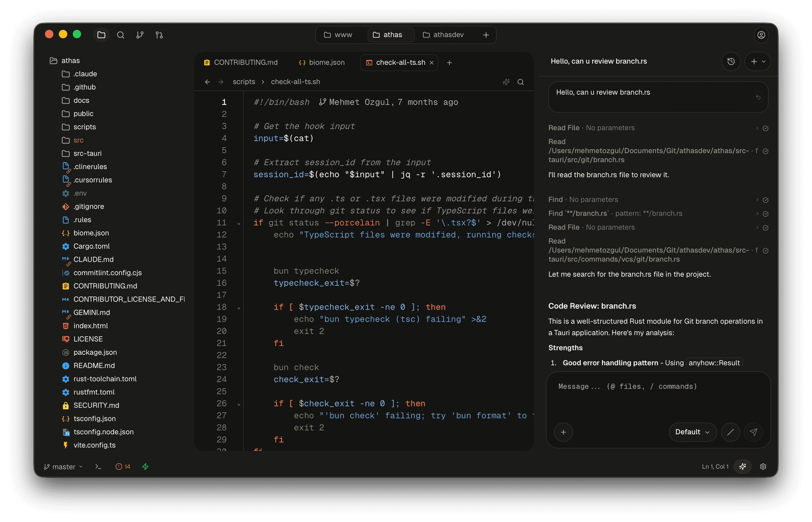Open chat history clock icon

point(731,61)
